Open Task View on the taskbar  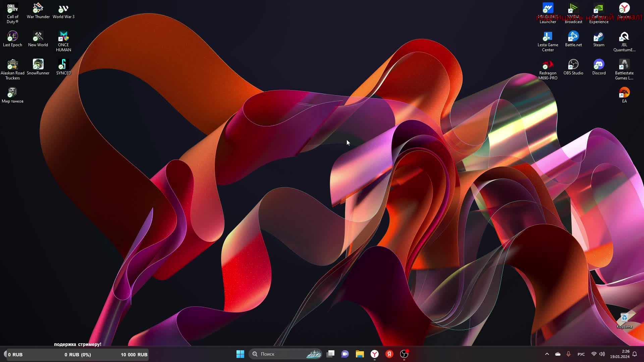coord(330,354)
